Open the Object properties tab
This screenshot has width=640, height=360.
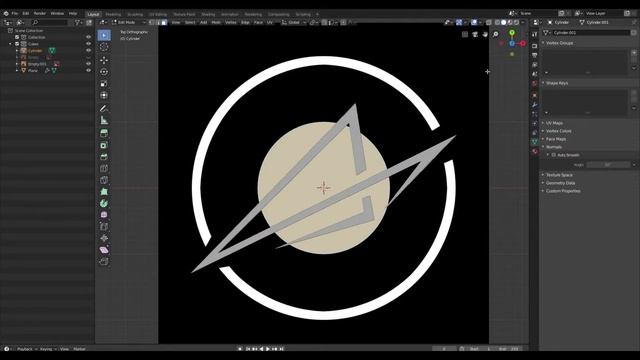click(x=535, y=95)
